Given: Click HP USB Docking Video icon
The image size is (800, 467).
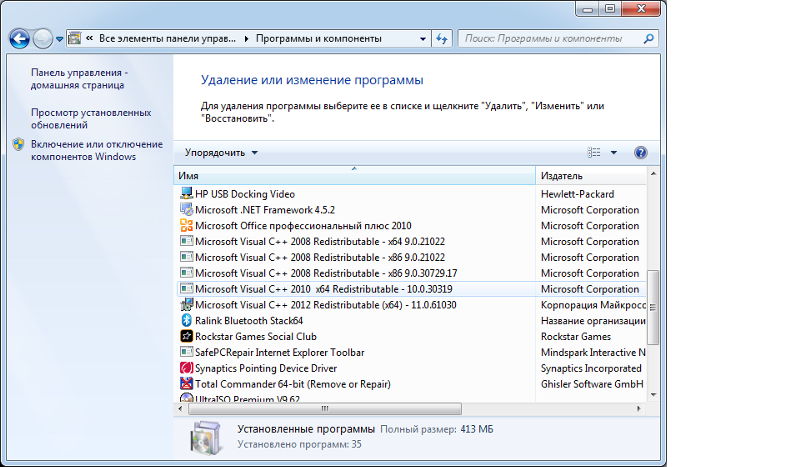Looking at the screenshot, I should click(187, 193).
